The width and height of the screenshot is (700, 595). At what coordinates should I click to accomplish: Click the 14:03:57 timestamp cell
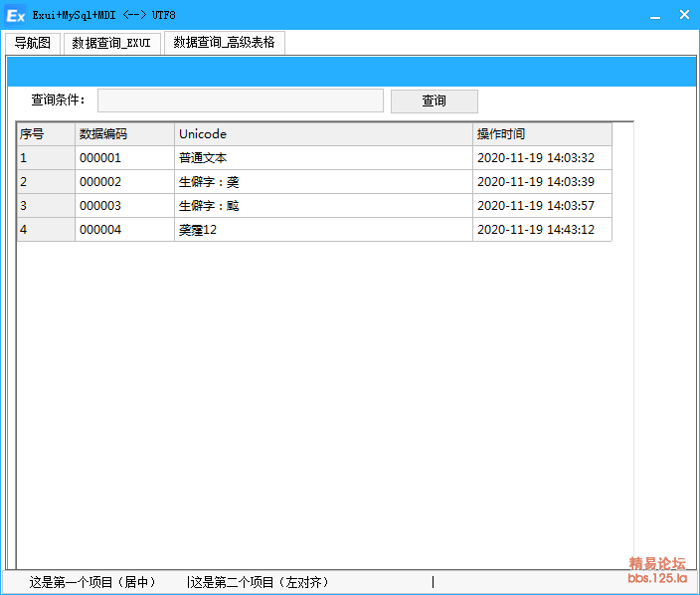coord(542,206)
